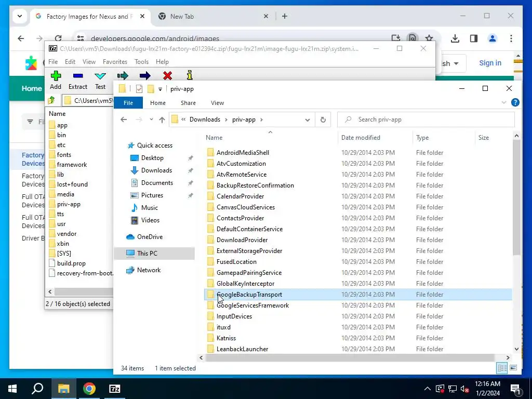Reload the Chrome page

pyautogui.click(x=58, y=38)
